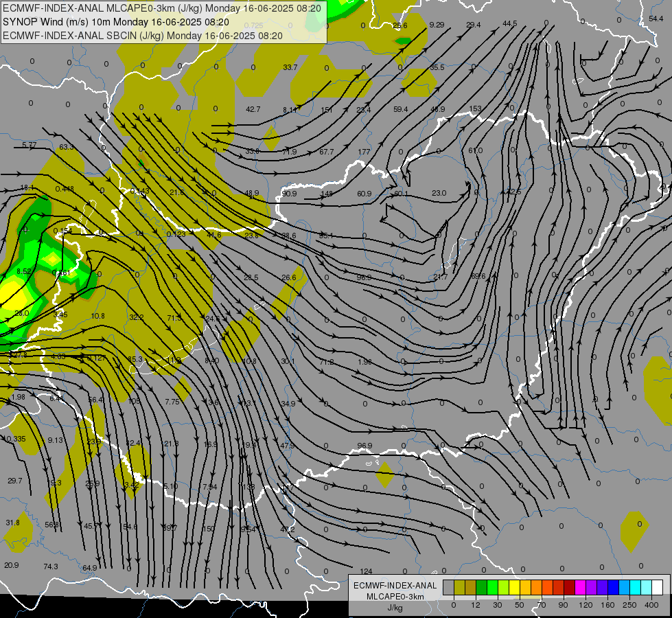Click the SBCIN header line
The image size is (672, 618).
(x=143, y=36)
